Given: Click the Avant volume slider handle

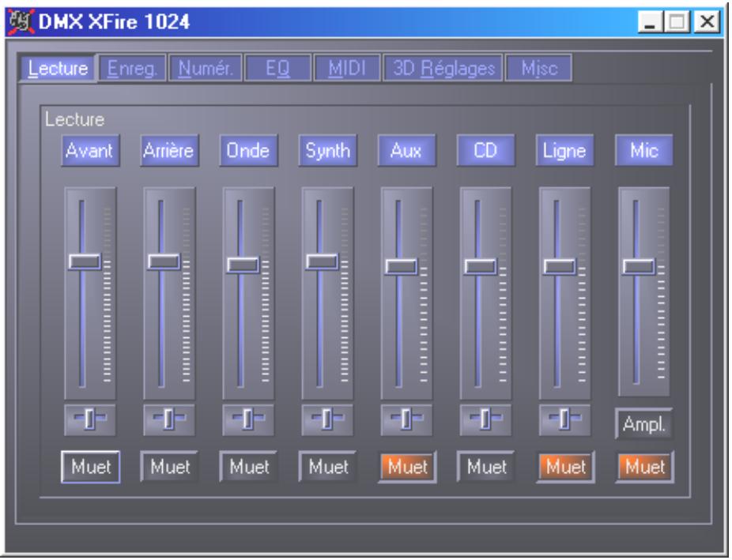Looking at the screenshot, I should pos(85,261).
